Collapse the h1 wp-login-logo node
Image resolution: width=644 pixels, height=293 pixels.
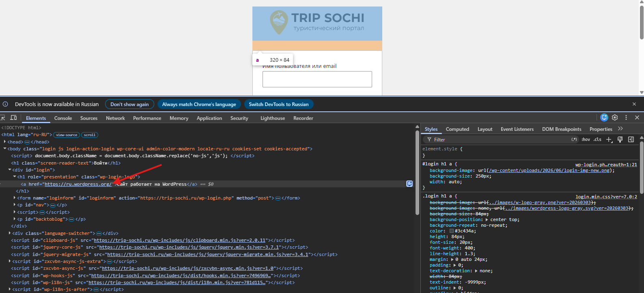[15, 177]
